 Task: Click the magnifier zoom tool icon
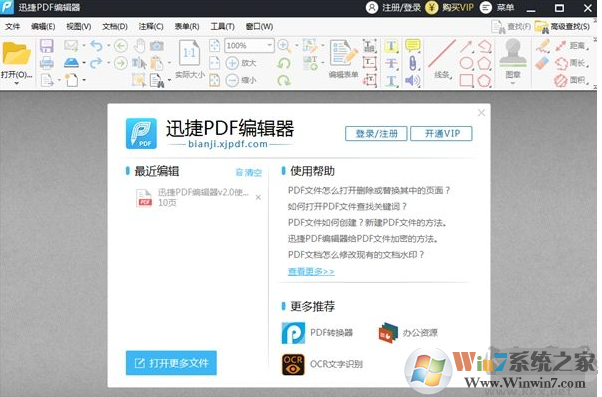click(x=284, y=46)
